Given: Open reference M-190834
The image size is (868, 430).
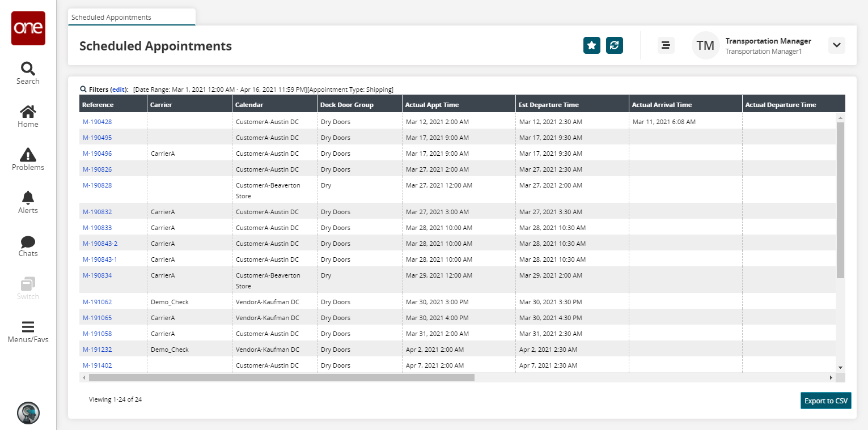Looking at the screenshot, I should [97, 275].
